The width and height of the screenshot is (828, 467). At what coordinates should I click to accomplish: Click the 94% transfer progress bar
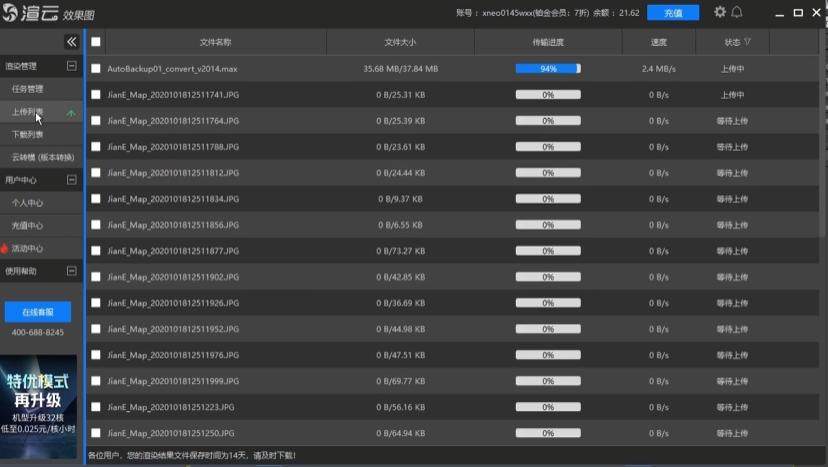[548, 69]
